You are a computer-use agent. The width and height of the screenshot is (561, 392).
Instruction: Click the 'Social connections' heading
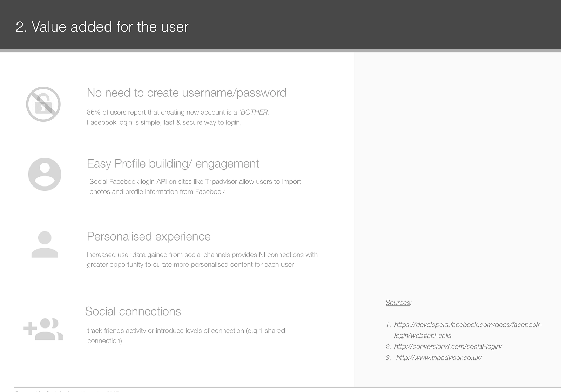point(133,311)
